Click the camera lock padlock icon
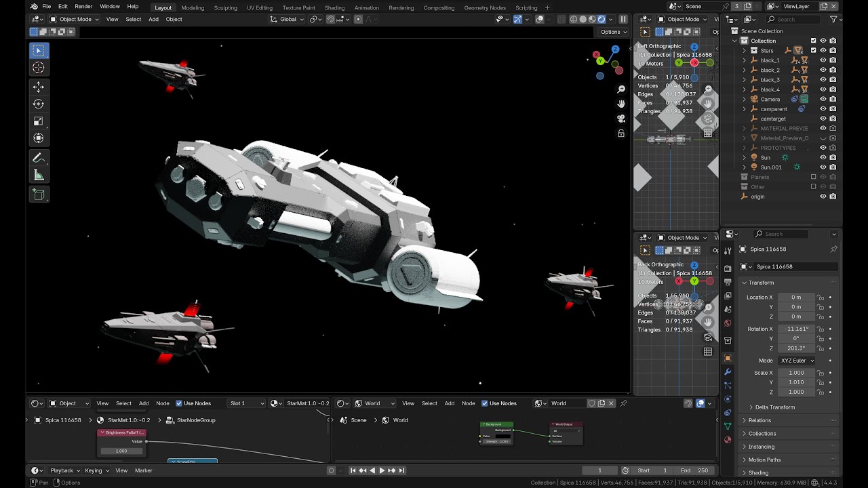This screenshot has width=868, height=488. click(x=620, y=134)
